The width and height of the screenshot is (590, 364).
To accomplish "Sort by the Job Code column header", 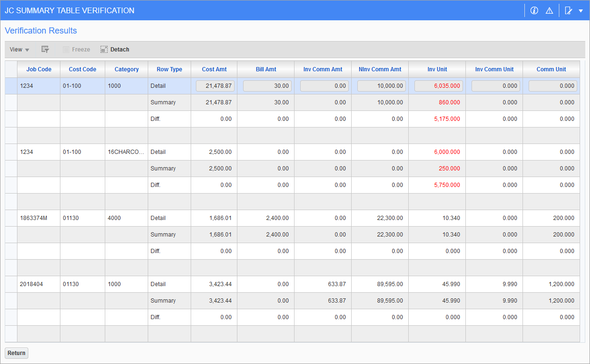I will (39, 69).
